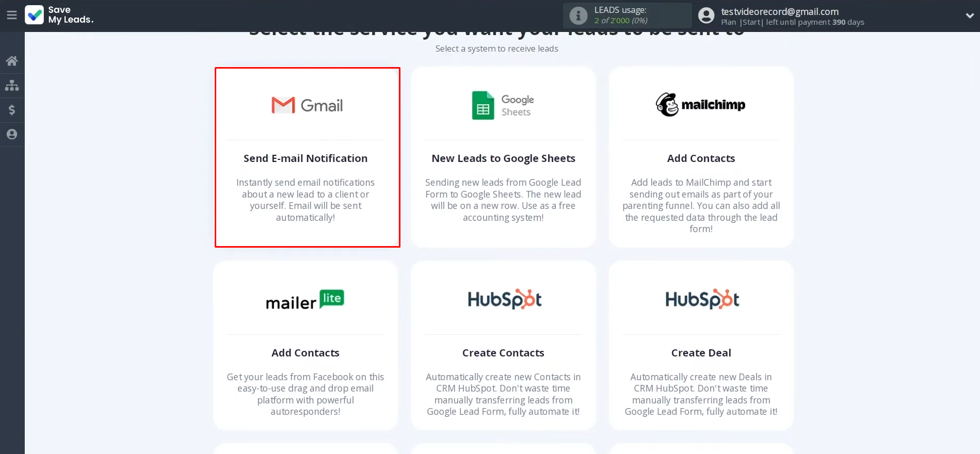
Task: Expand the account dropdown chevron
Action: [970, 15]
